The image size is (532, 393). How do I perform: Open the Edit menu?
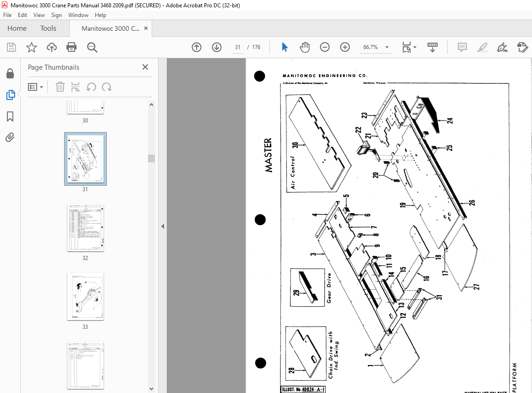coord(22,15)
